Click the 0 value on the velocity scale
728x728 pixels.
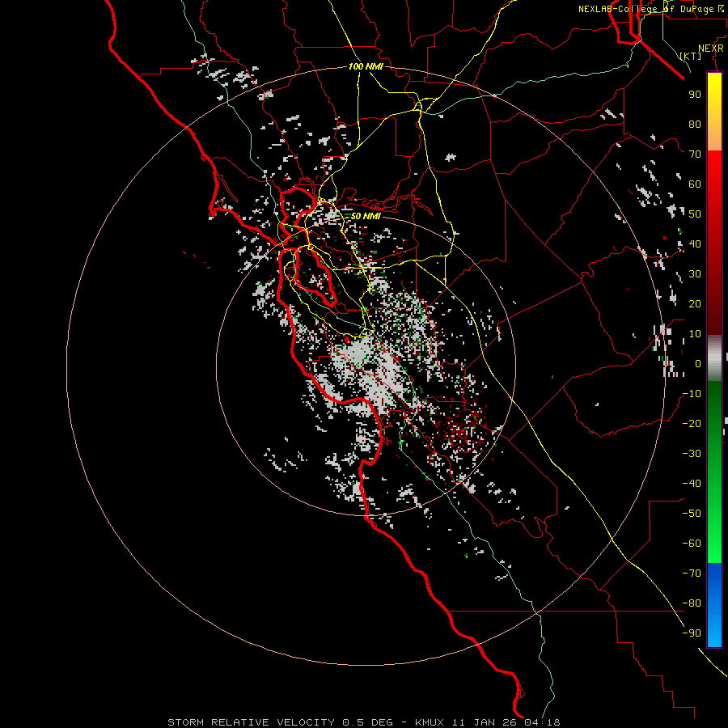coord(698,364)
